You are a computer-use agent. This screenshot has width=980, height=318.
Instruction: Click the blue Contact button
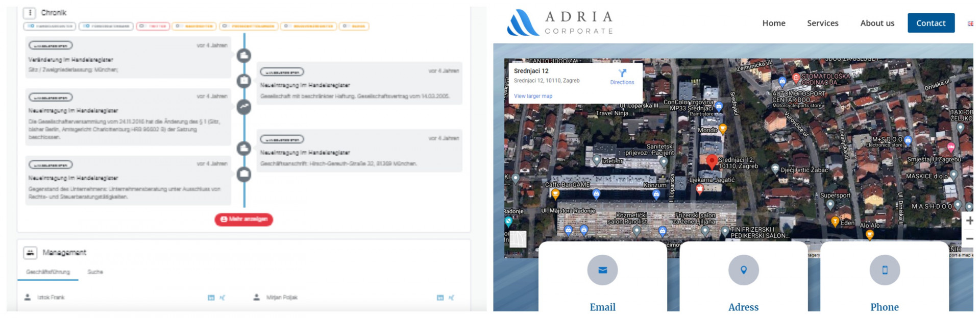930,23
